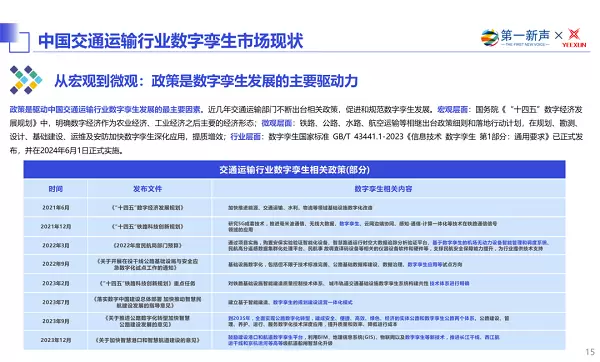Select the slide title 中国交通运输行业数字孪生市场现状
Viewport: 600px width, 362px height.
coord(171,41)
